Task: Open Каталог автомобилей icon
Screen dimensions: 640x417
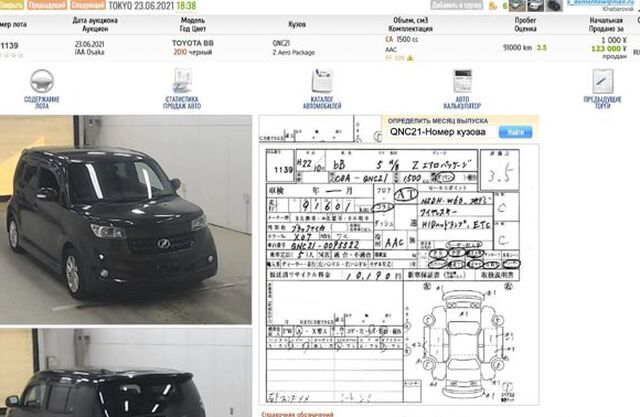Action: (322, 81)
